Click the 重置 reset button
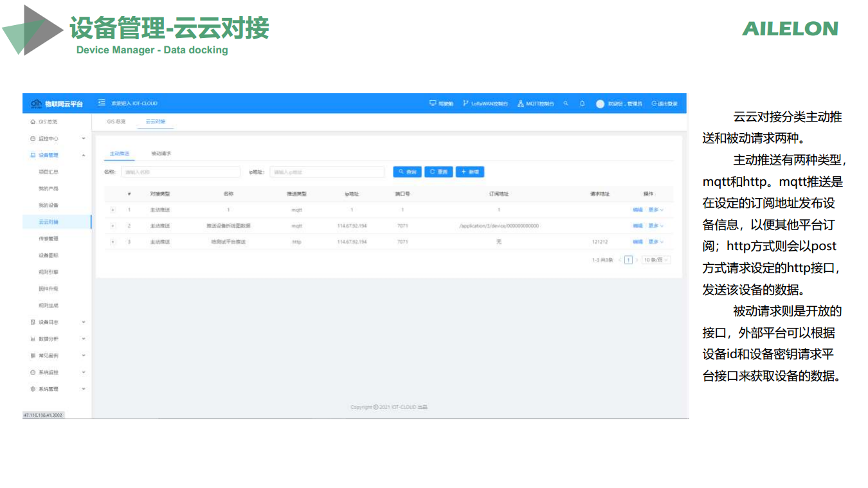 tap(439, 172)
